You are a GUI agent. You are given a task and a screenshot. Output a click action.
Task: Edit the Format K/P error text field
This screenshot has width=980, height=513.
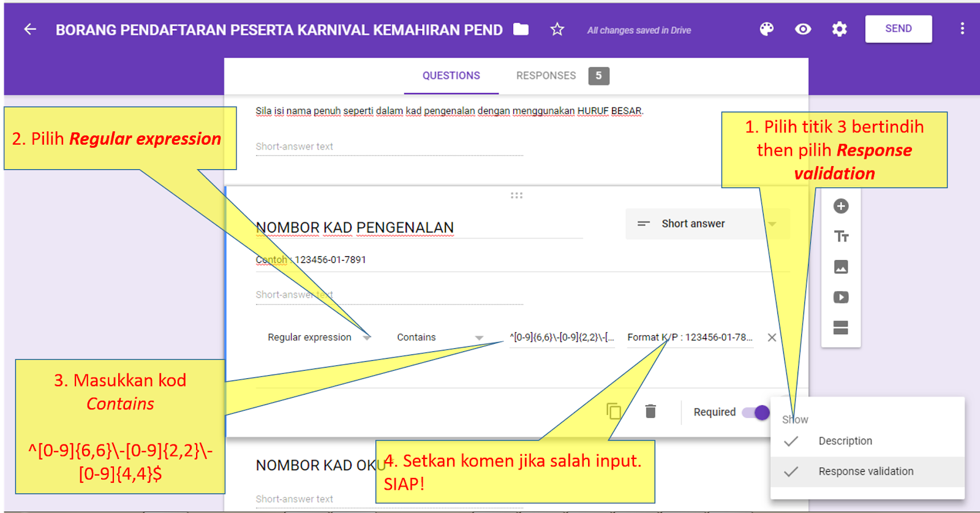click(690, 337)
